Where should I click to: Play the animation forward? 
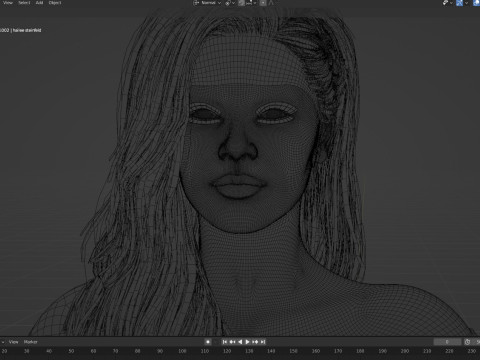248,342
